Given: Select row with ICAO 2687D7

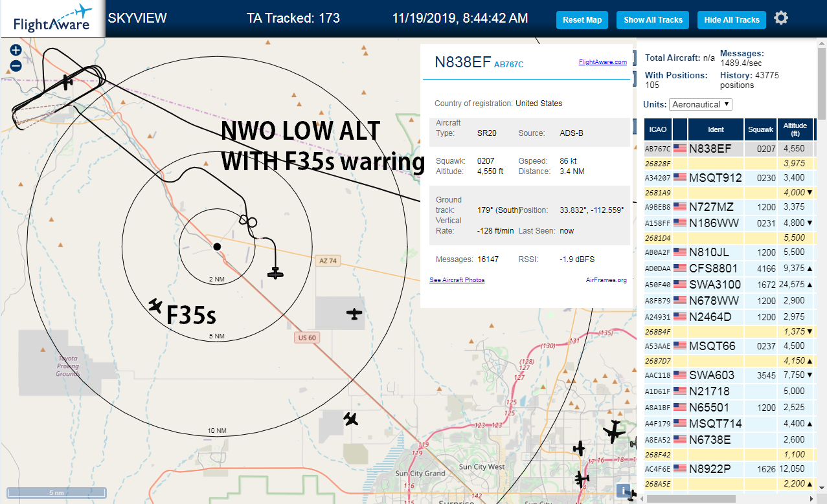Looking at the screenshot, I should click(730, 361).
